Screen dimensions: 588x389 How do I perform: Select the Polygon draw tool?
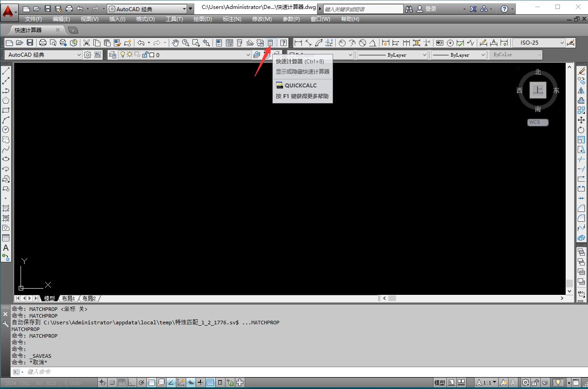(6, 100)
